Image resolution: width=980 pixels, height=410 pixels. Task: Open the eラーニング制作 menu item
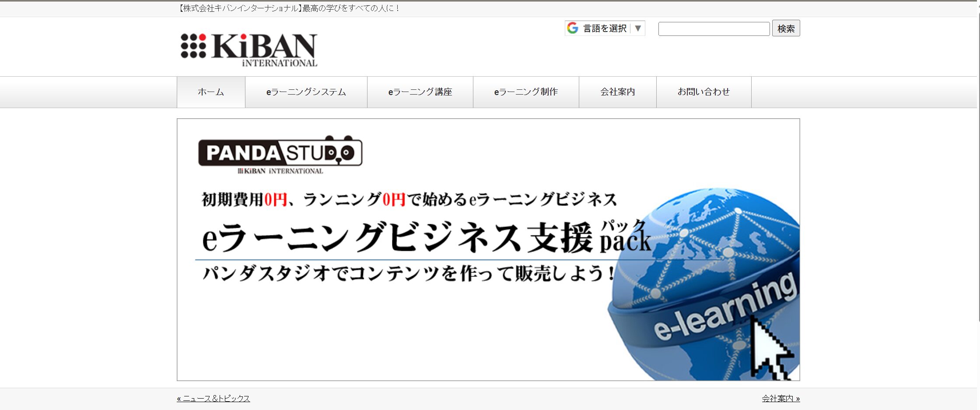[x=526, y=92]
